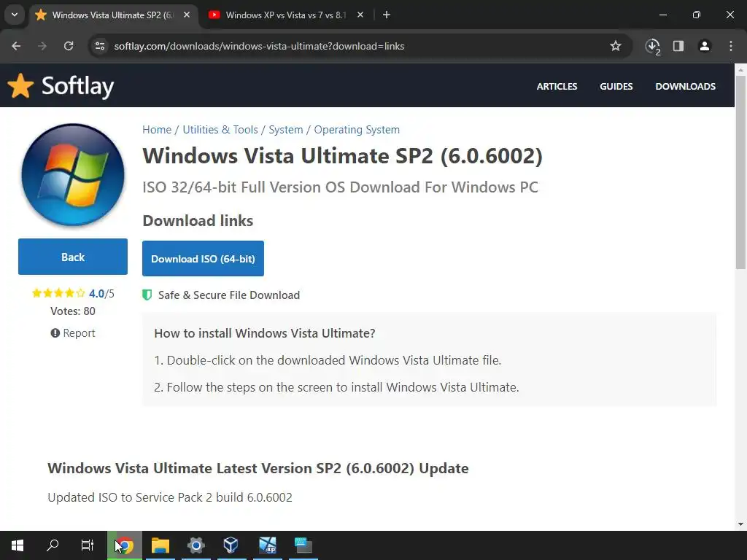Viewport: 747px width, 560px height.
Task: Click the Windows Vista orb image
Action: 73,174
